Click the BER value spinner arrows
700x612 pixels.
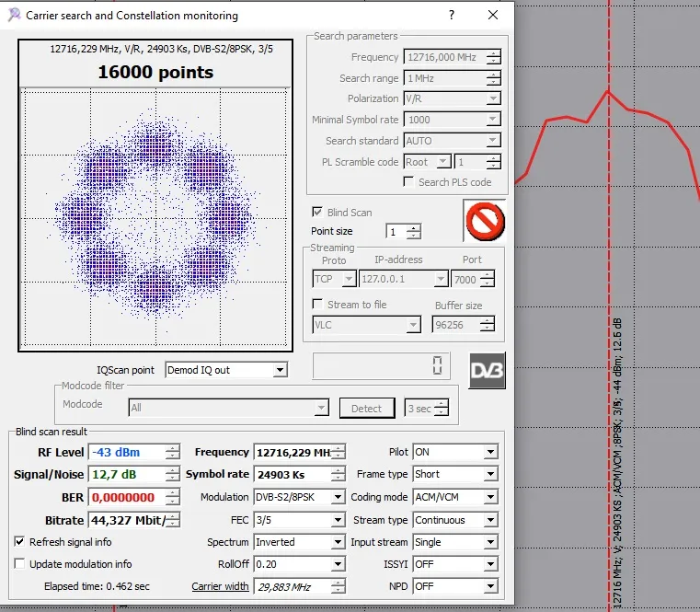[172, 497]
